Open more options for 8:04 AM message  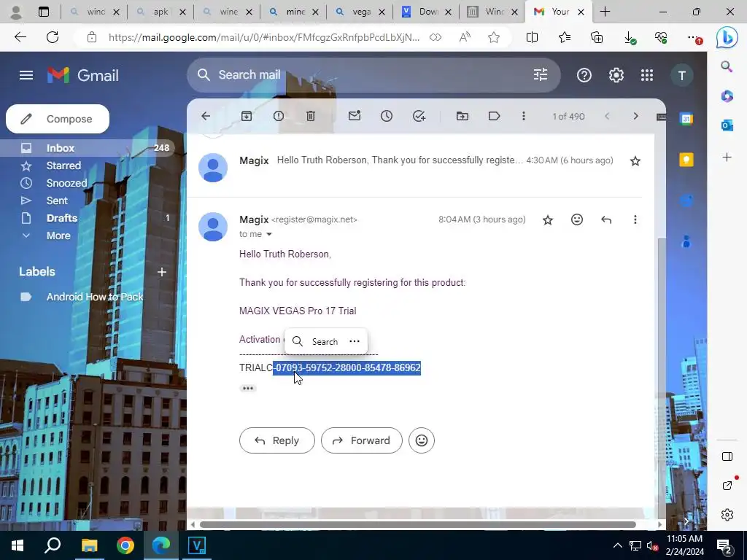coord(635,219)
